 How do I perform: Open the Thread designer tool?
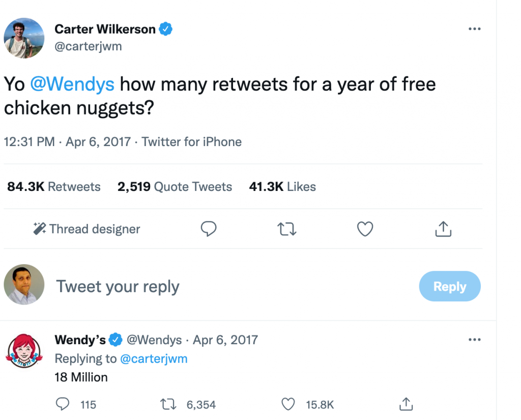[x=85, y=229]
